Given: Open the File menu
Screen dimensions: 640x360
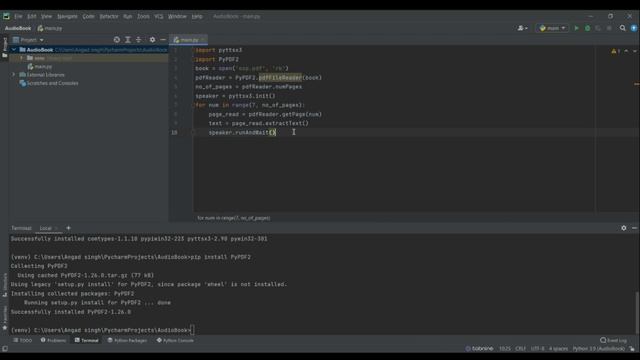Looking at the screenshot, I should (18, 16).
